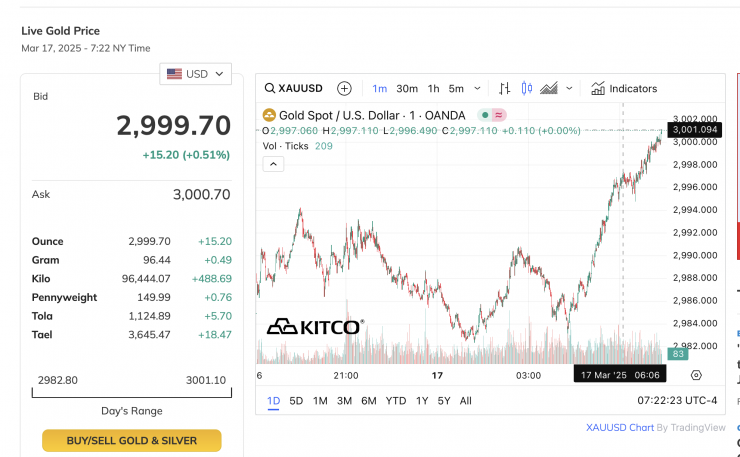Image resolution: width=740 pixels, height=457 pixels.
Task: Switch to the 30m interval
Action: pyautogui.click(x=406, y=88)
